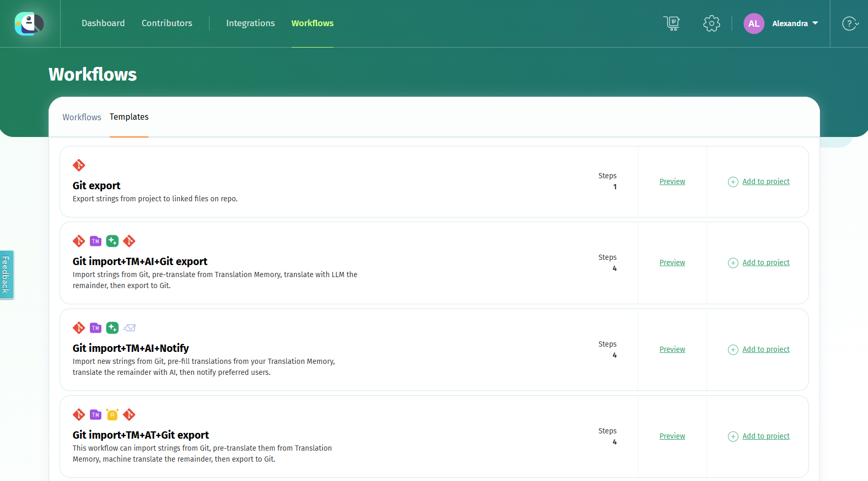Image resolution: width=868 pixels, height=481 pixels.
Task: Click the yellow machine translation robot icon
Action: click(x=112, y=414)
